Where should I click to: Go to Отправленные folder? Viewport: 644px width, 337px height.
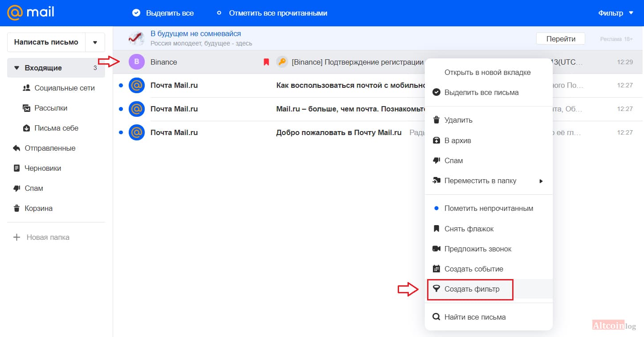[x=56, y=148]
